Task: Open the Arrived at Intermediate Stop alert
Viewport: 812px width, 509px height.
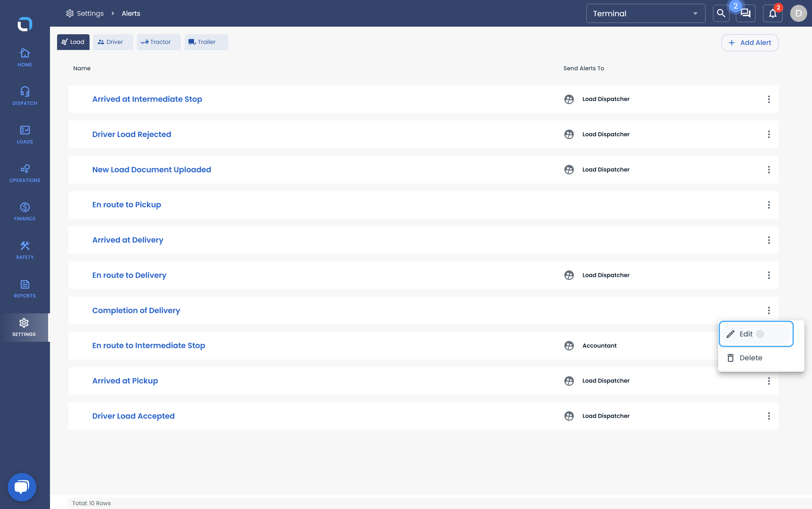Action: pos(147,99)
